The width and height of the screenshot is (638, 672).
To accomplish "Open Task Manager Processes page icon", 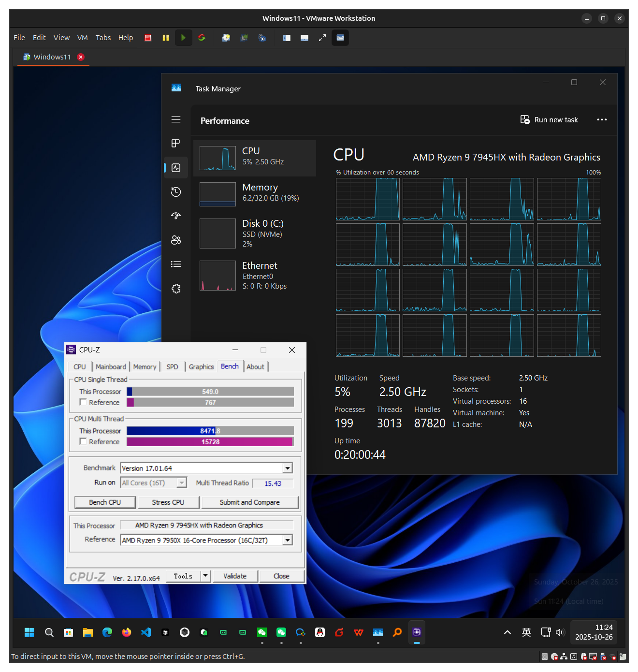I will [176, 144].
